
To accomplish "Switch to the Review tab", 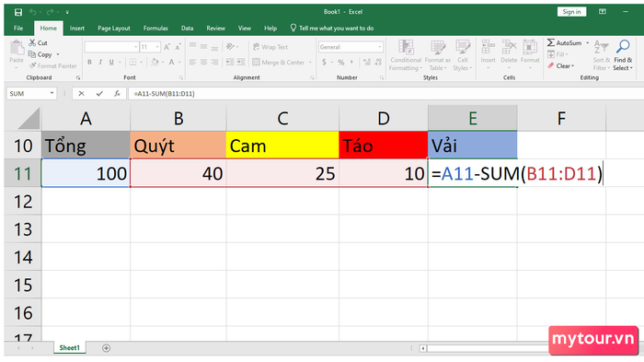I will click(215, 29).
